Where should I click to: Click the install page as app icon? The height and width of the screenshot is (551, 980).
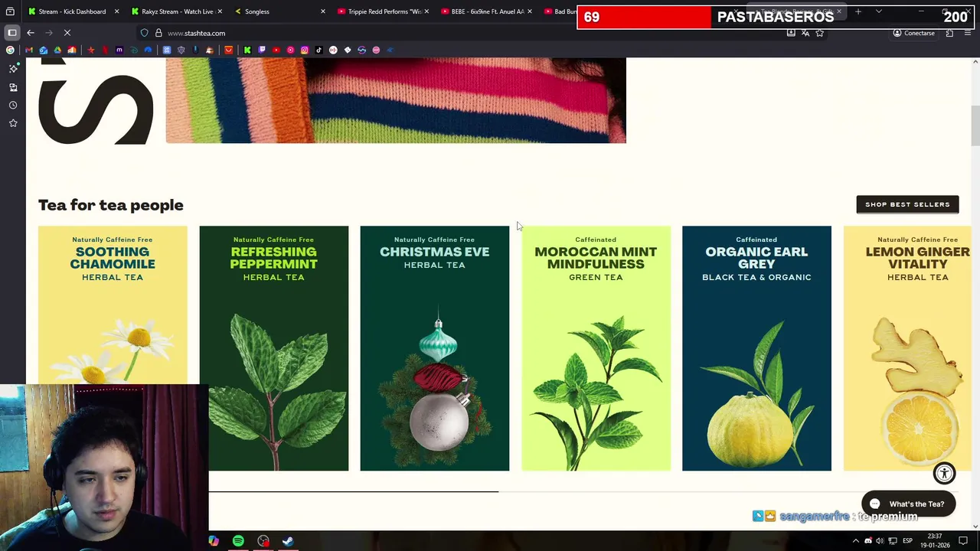[791, 33]
